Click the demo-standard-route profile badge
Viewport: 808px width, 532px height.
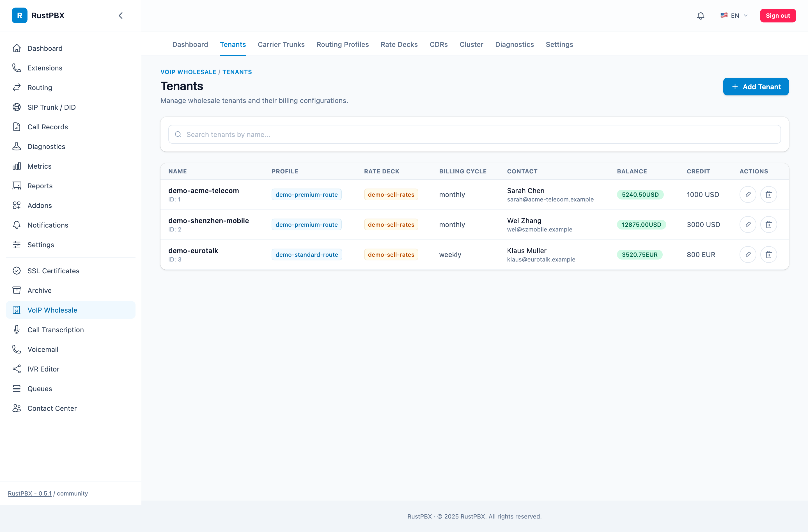(307, 254)
